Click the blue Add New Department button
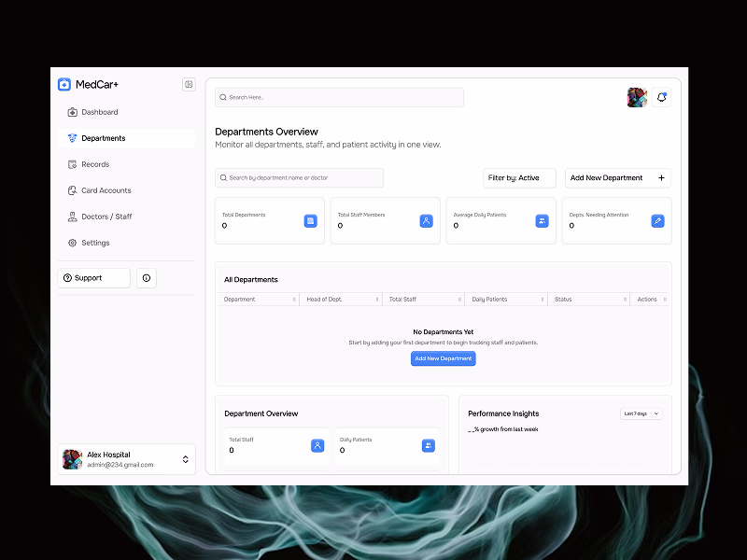The width and height of the screenshot is (747, 560). (x=443, y=358)
